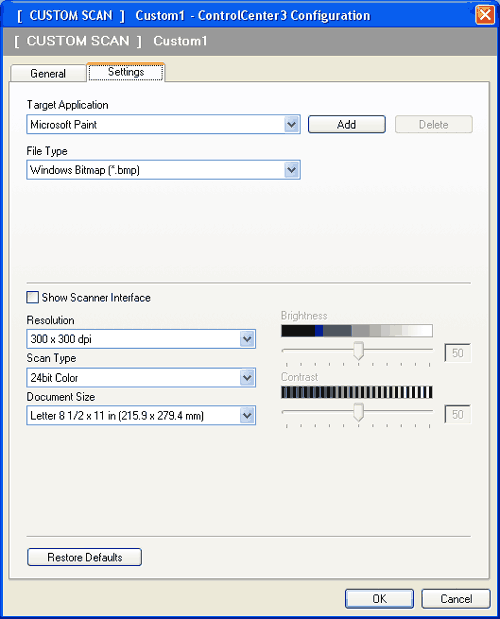This screenshot has height=619, width=500.
Task: Switch to the General tab
Action: 48,73
